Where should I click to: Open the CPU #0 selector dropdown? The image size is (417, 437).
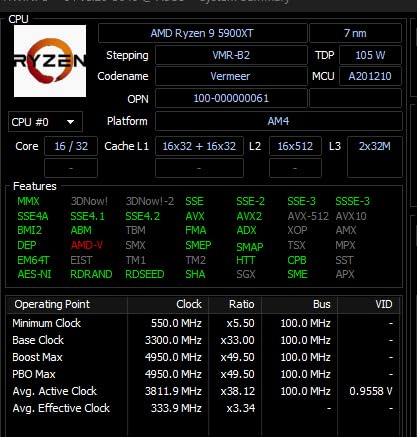click(45, 122)
